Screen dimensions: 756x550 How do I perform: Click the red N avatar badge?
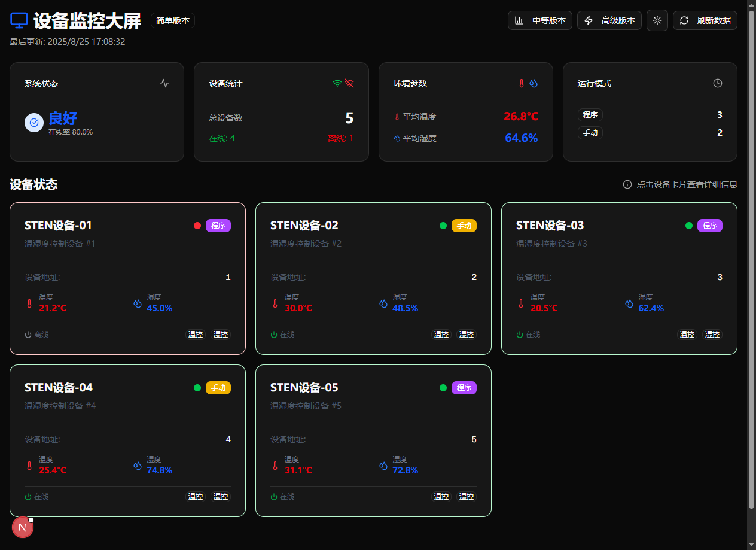[x=23, y=527]
